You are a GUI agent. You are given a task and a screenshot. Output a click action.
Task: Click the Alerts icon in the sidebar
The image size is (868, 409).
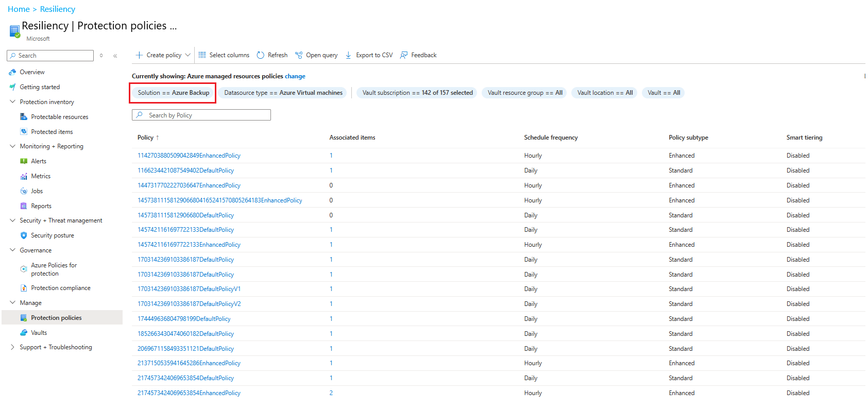(x=24, y=161)
